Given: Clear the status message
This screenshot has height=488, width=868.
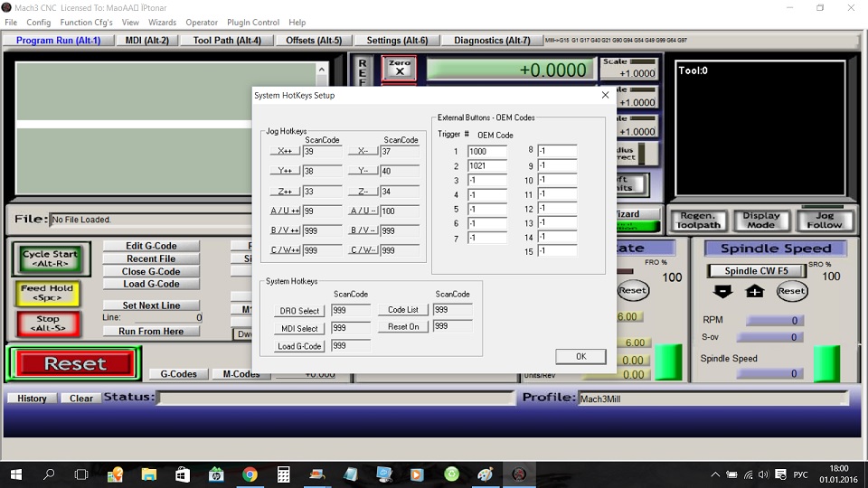Looking at the screenshot, I should pyautogui.click(x=80, y=399).
